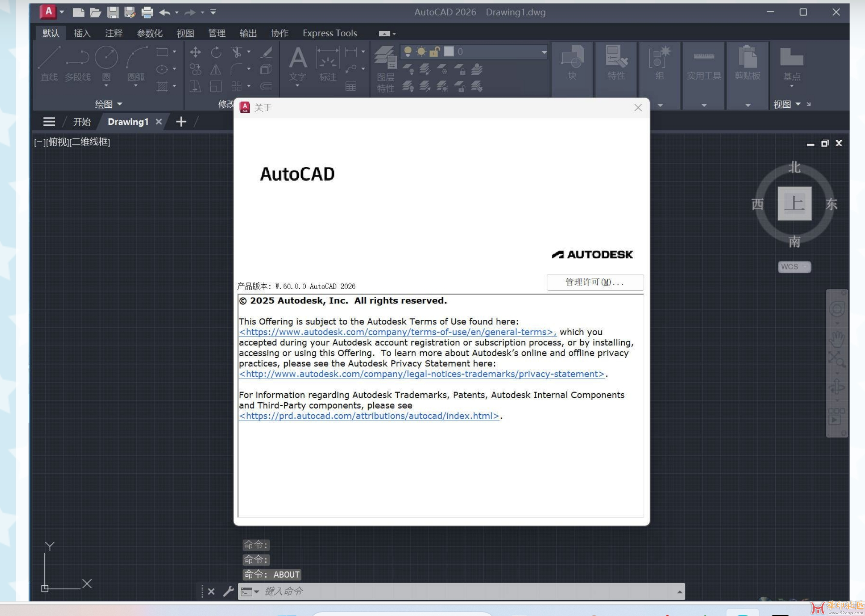This screenshot has height=616, width=865.
Task: Open the Circle tool dropdown arrow
Action: point(106,85)
